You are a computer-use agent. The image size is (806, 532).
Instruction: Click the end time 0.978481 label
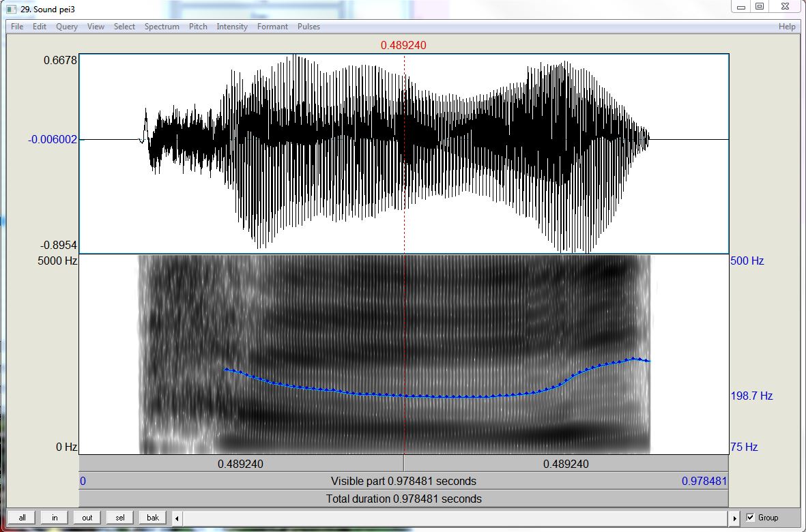click(704, 481)
